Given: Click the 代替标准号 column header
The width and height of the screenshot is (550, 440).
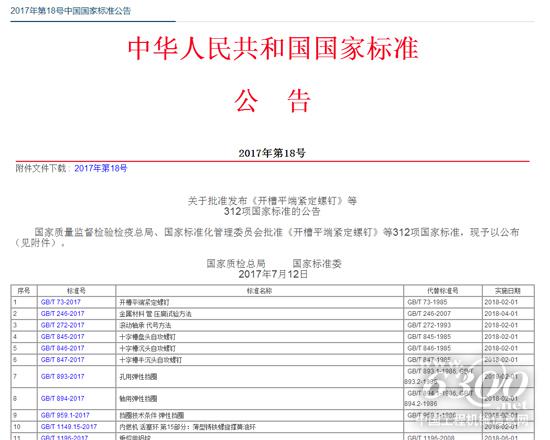Looking at the screenshot, I should pos(443,291).
